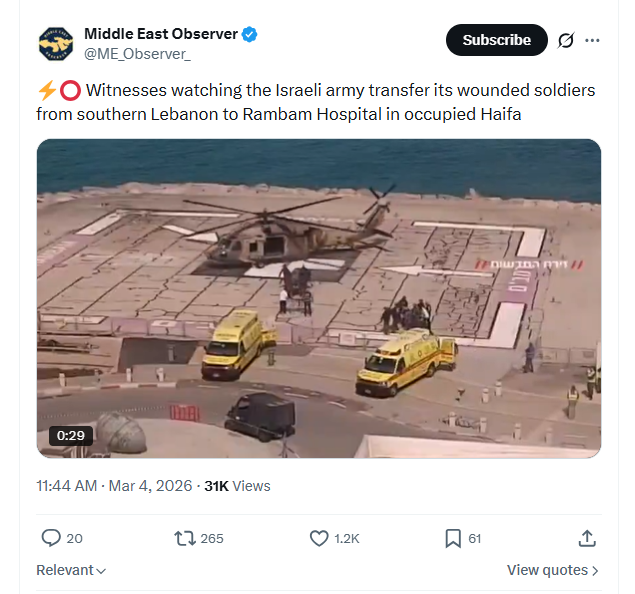Screen dimensions: 635x594
Task: Open the three-dot more options menu
Action: 592,40
